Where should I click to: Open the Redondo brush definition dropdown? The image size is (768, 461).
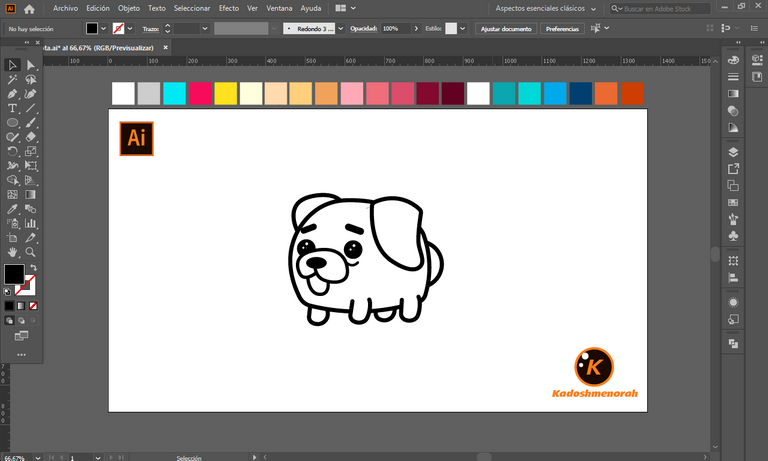340,28
